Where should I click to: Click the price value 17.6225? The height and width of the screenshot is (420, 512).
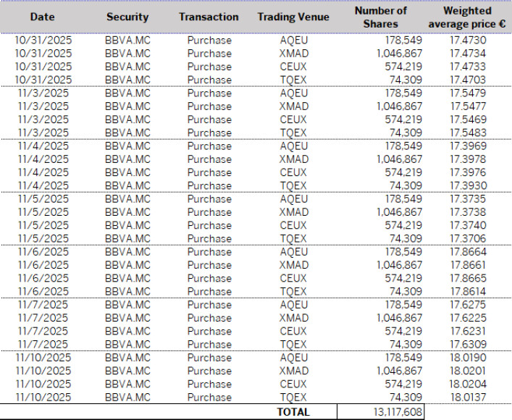click(467, 318)
